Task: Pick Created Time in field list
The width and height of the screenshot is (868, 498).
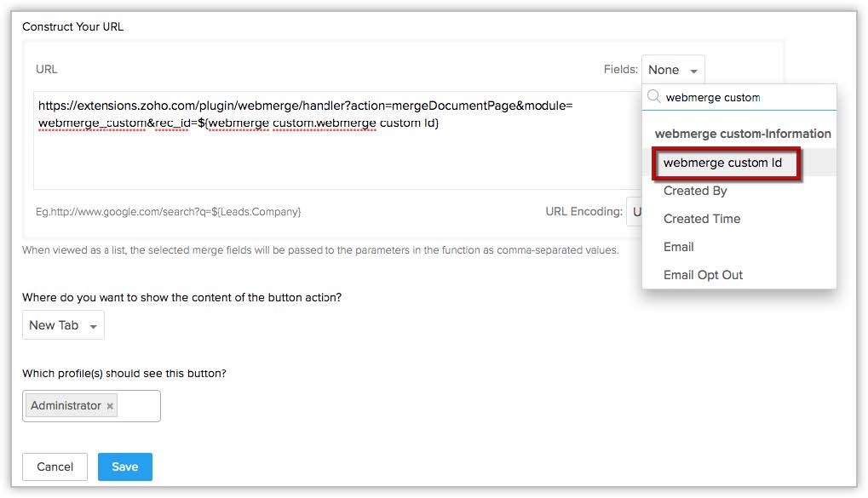Action: (702, 219)
